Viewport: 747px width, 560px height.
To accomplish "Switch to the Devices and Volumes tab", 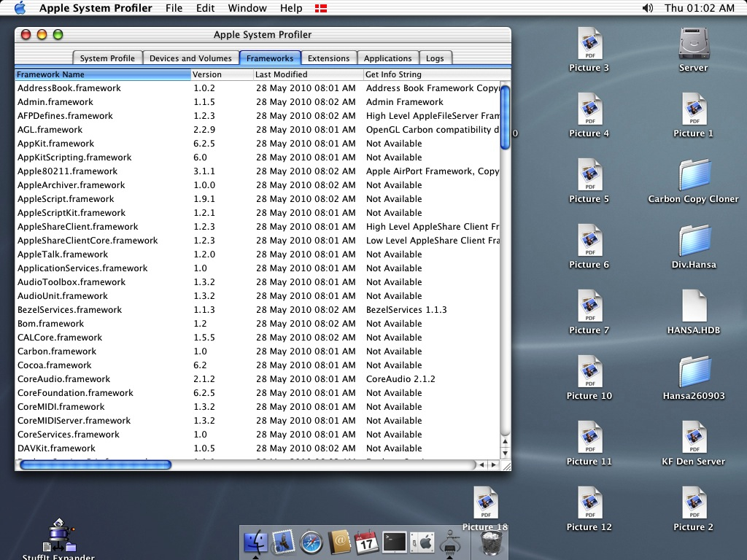I will tap(190, 58).
